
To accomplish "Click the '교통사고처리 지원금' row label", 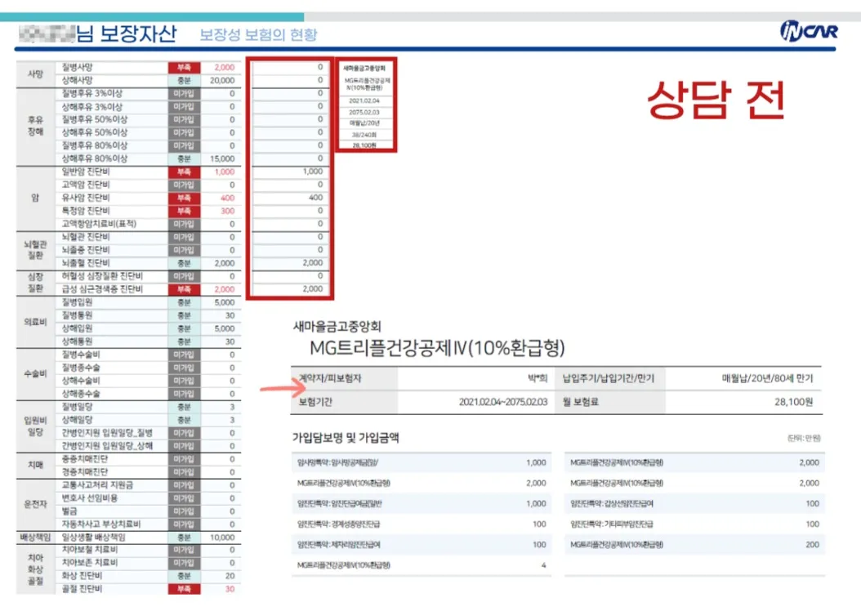I will [x=97, y=484].
